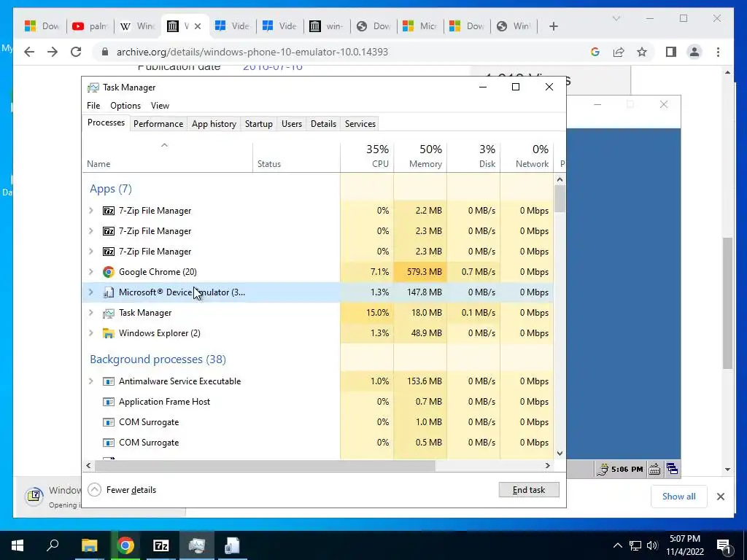
Task: Select the second COM Surrogate process row
Action: pos(318,443)
